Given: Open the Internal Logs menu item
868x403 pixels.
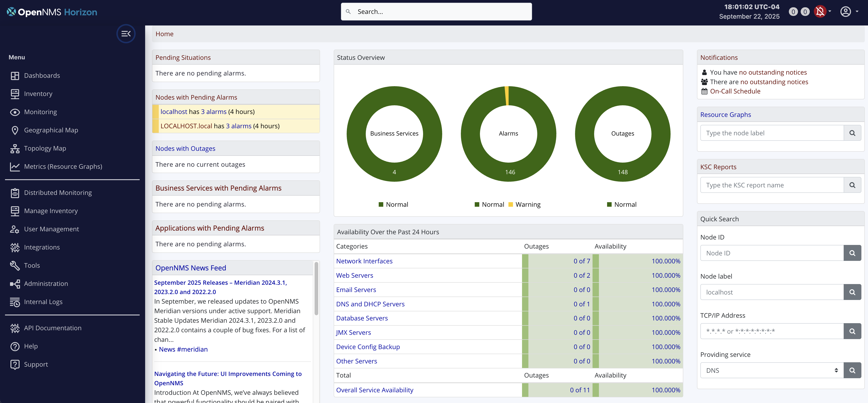Looking at the screenshot, I should point(43,302).
